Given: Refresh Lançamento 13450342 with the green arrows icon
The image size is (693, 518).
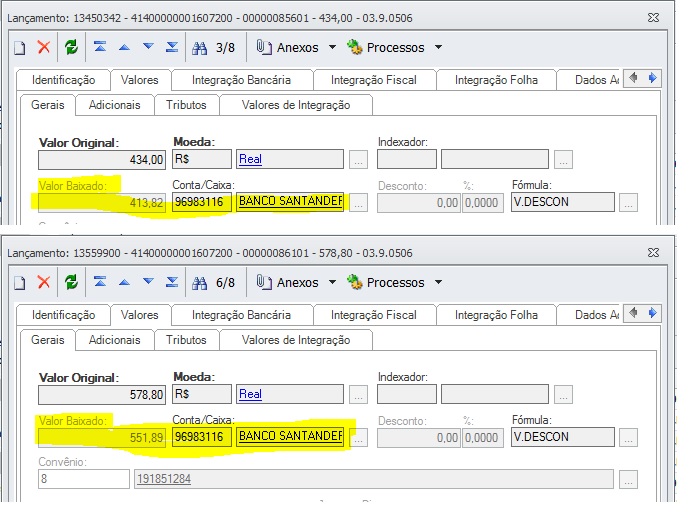Looking at the screenshot, I should click(x=71, y=47).
